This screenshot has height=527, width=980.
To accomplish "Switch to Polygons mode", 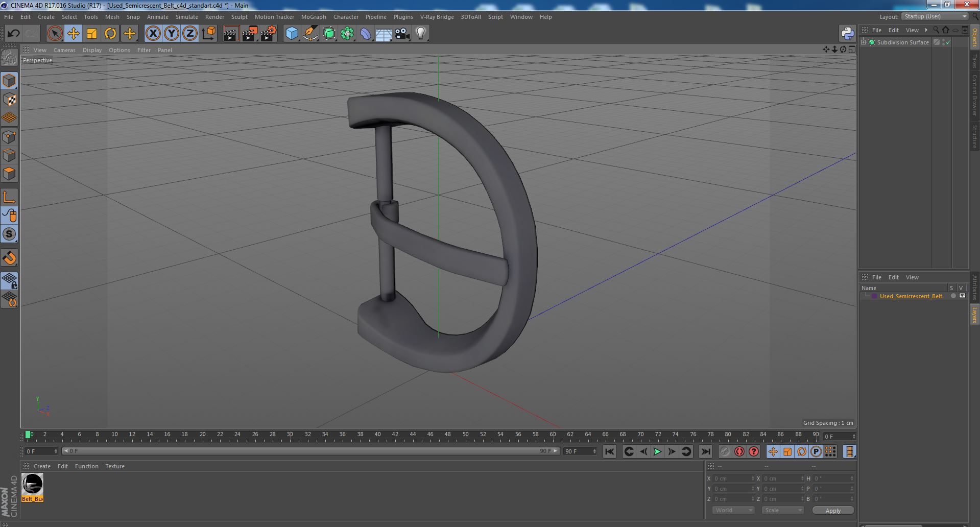I will [x=9, y=174].
